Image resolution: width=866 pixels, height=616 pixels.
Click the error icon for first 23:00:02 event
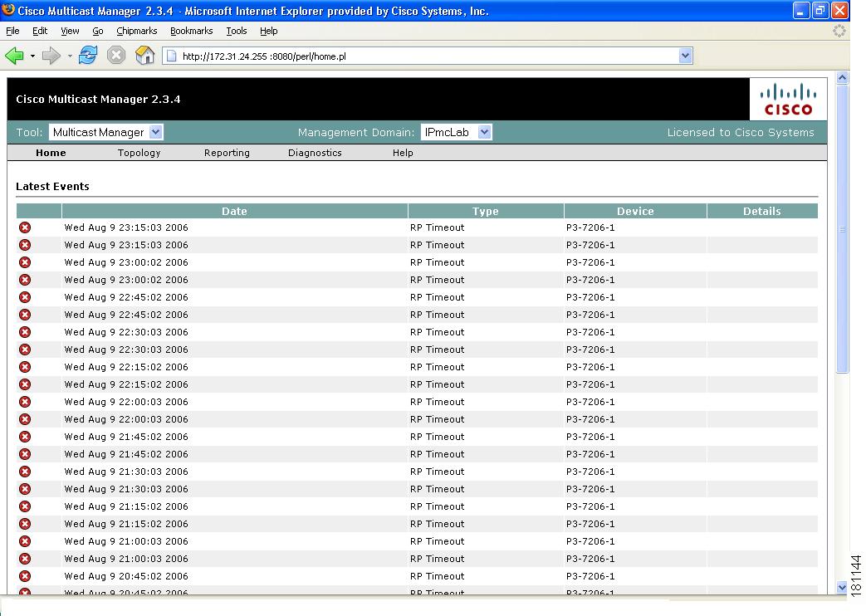pyautogui.click(x=25, y=262)
